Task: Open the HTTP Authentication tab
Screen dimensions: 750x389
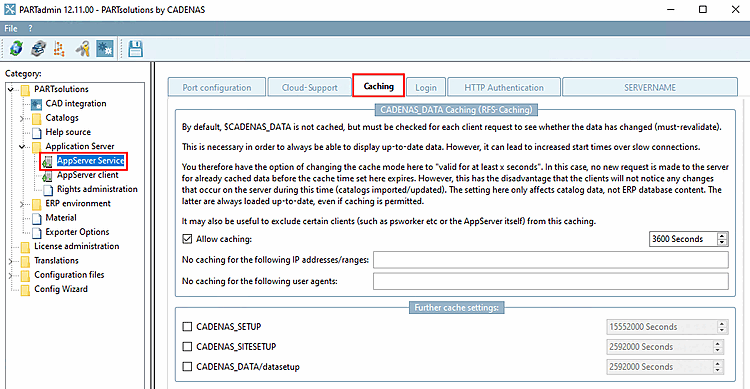Action: [504, 88]
